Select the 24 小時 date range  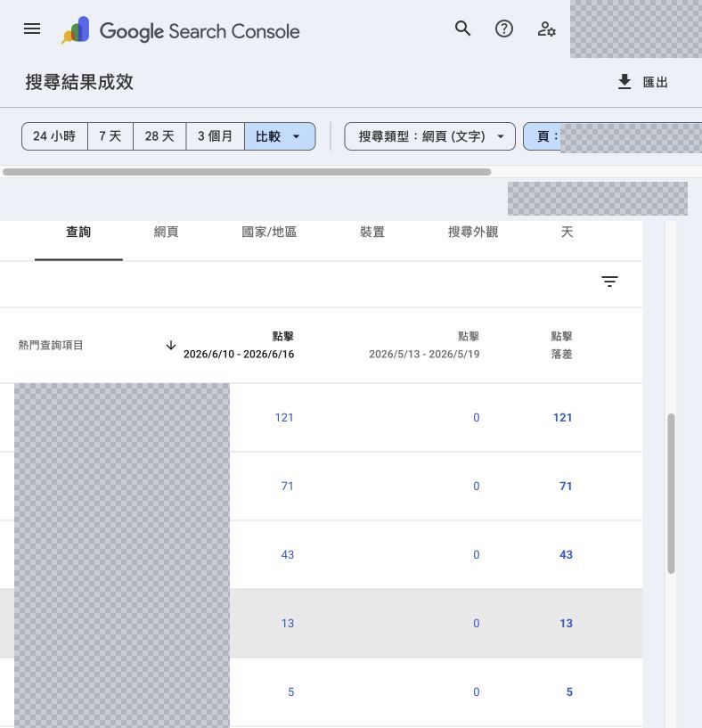click(x=54, y=136)
